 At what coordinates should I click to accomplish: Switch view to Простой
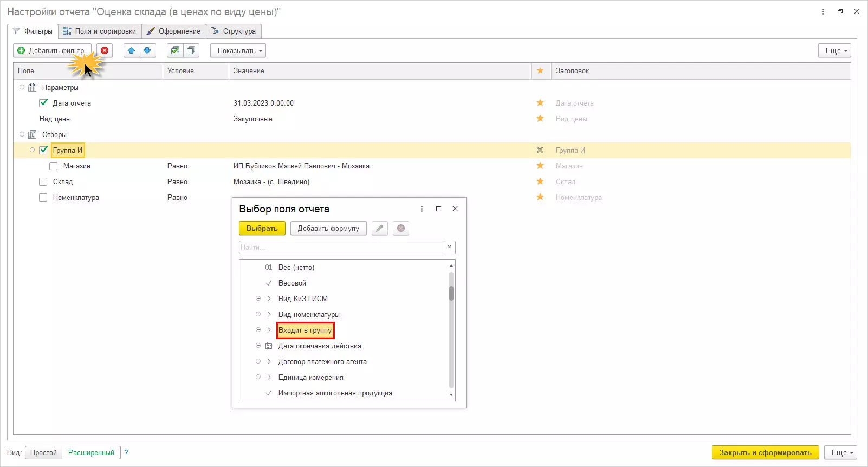(43, 452)
